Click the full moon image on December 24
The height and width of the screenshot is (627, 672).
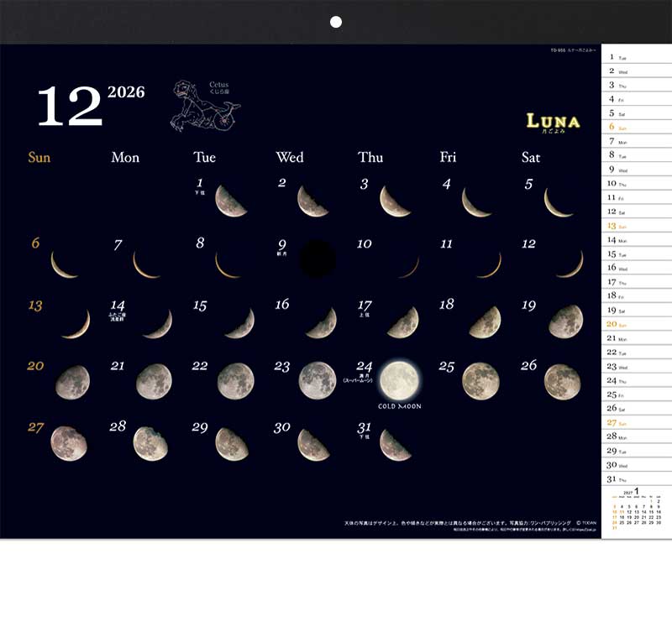coord(400,381)
